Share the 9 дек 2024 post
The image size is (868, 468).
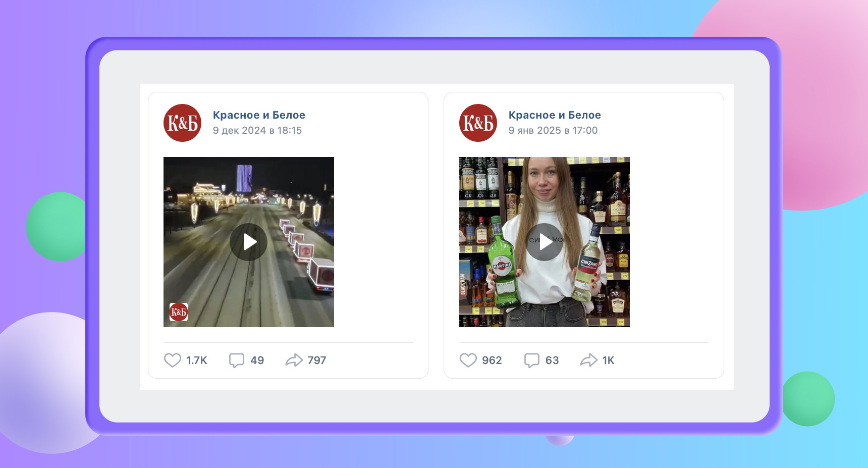point(294,360)
